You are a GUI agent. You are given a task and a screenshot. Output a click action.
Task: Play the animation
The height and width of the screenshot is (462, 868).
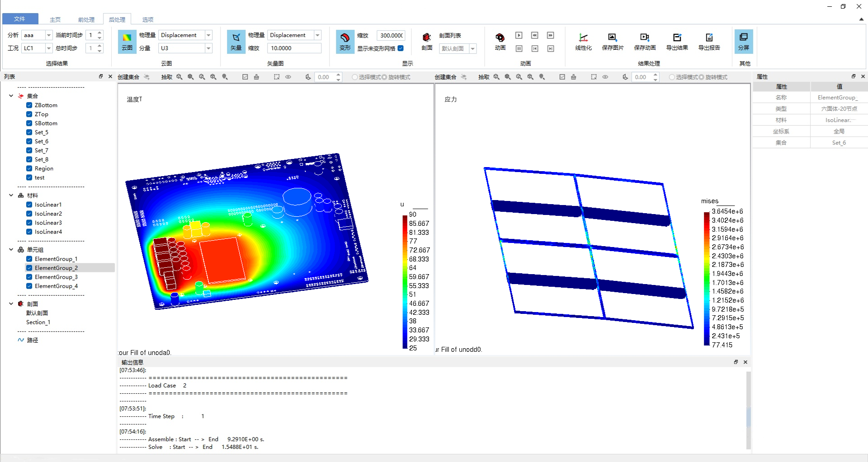click(x=519, y=35)
